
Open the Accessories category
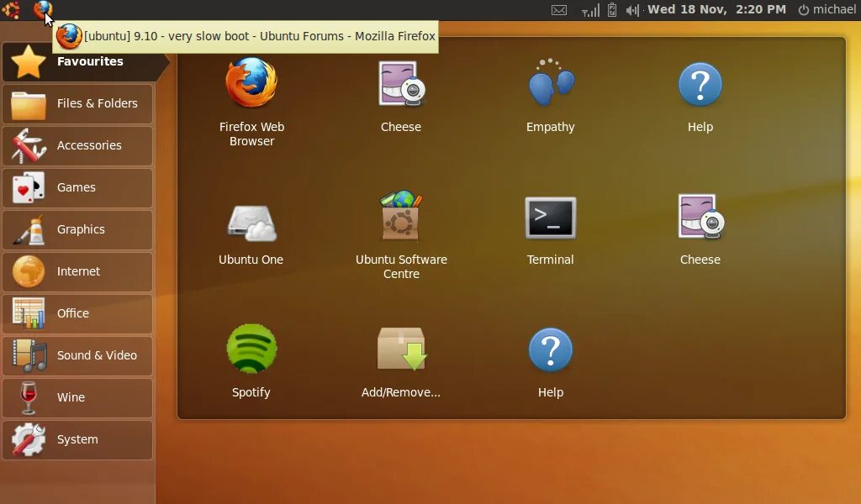pyautogui.click(x=77, y=146)
